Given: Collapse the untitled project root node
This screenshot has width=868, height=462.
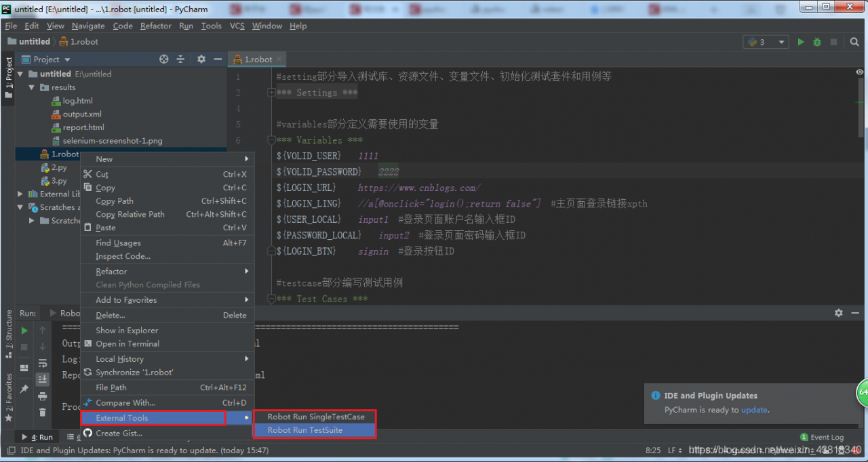Looking at the screenshot, I should (x=20, y=74).
